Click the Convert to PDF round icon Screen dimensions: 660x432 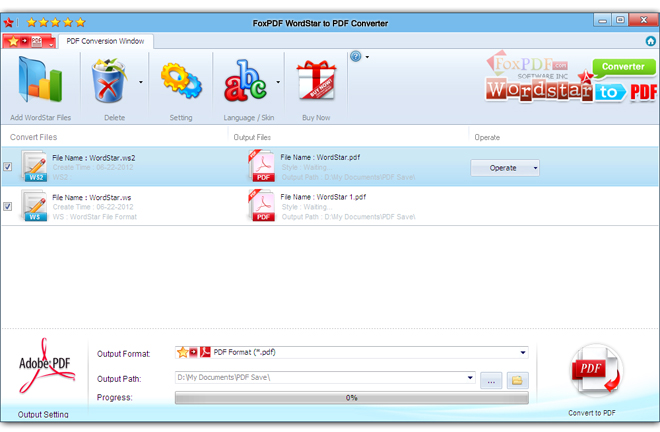click(x=596, y=371)
